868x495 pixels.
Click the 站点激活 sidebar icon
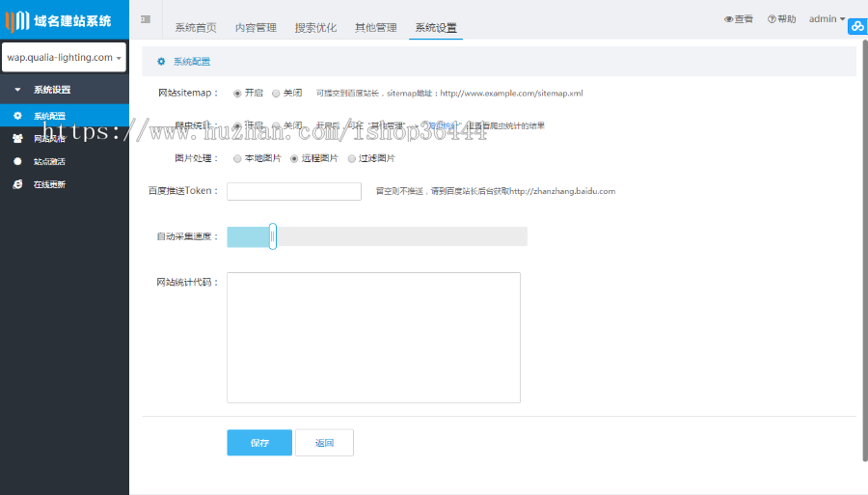[17, 161]
